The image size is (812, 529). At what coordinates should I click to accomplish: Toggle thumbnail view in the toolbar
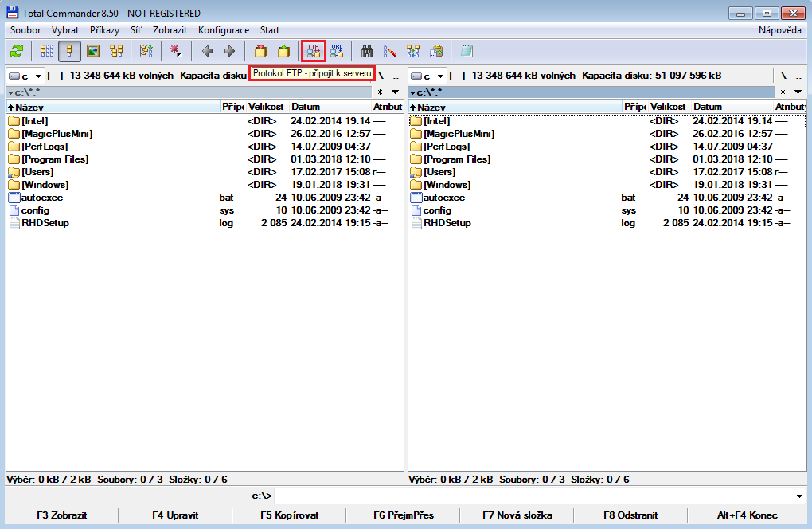(93, 52)
